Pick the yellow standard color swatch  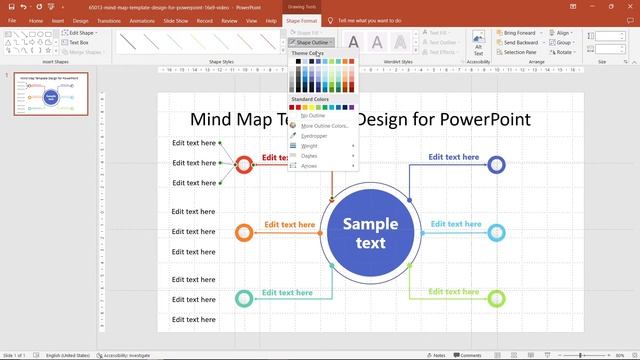click(311, 107)
